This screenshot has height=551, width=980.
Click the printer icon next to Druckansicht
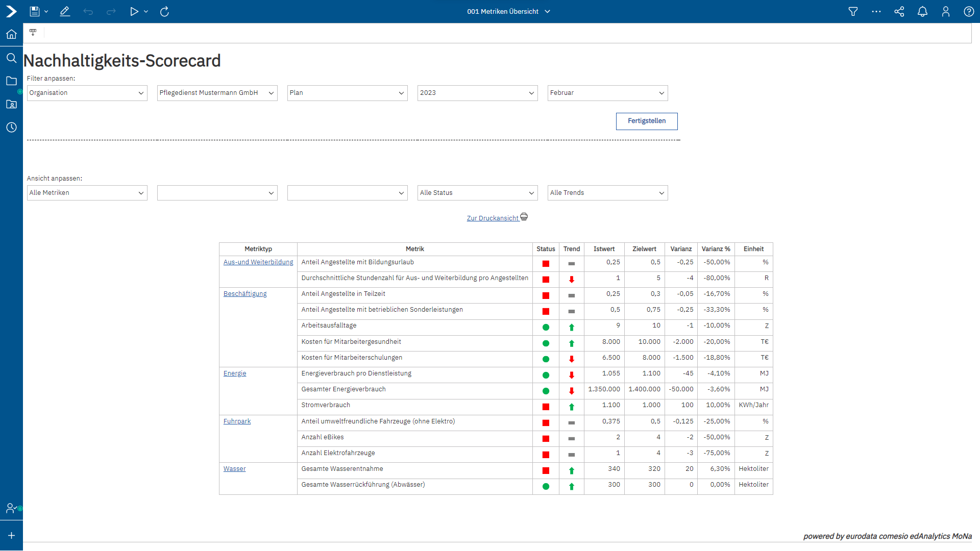pos(524,217)
